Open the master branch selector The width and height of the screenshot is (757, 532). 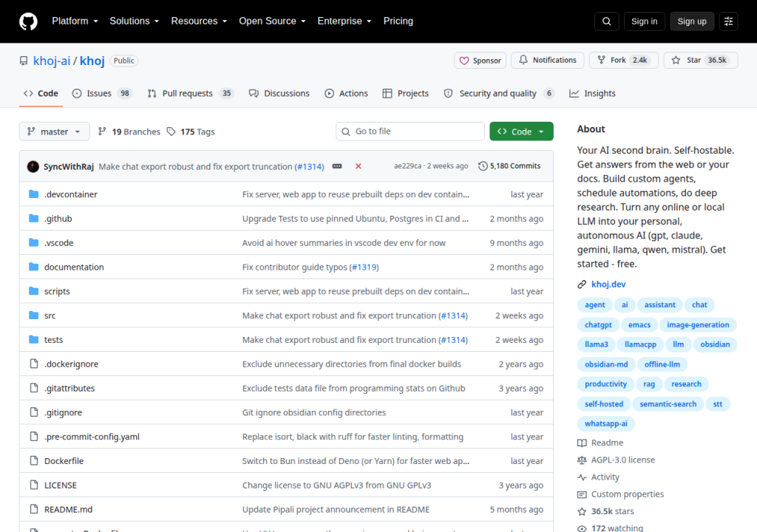[x=54, y=132]
